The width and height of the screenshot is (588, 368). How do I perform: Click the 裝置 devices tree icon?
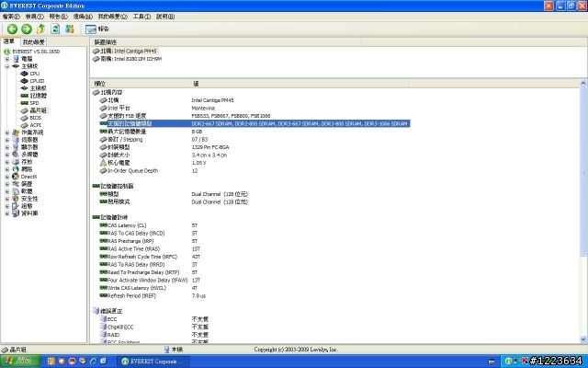[x=16, y=184]
